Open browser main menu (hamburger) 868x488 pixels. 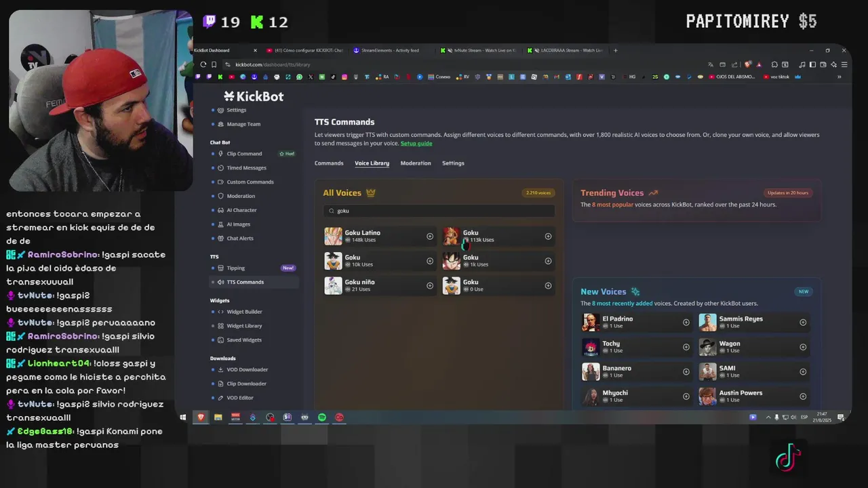click(844, 64)
